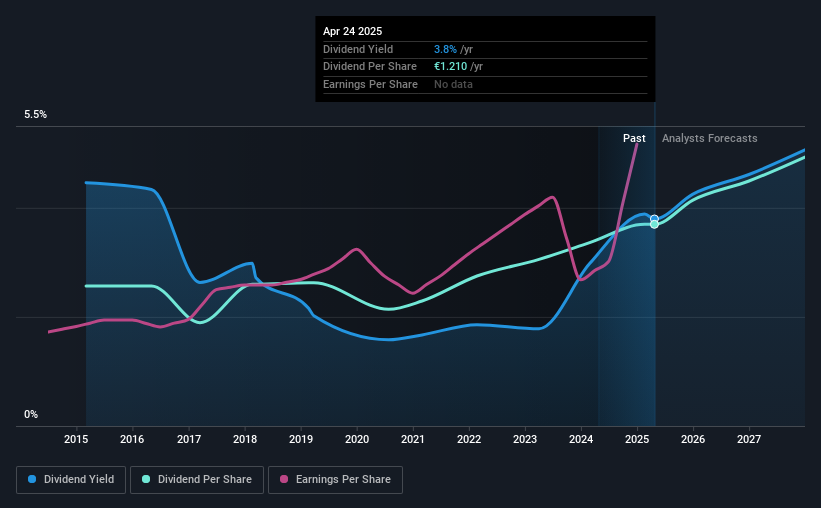Click the 2017 x-axis label
Screen dimensions: 821x508
(x=188, y=439)
